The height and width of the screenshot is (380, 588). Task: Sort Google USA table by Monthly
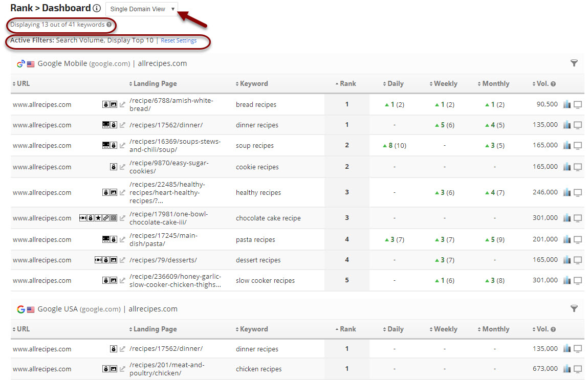(x=493, y=329)
